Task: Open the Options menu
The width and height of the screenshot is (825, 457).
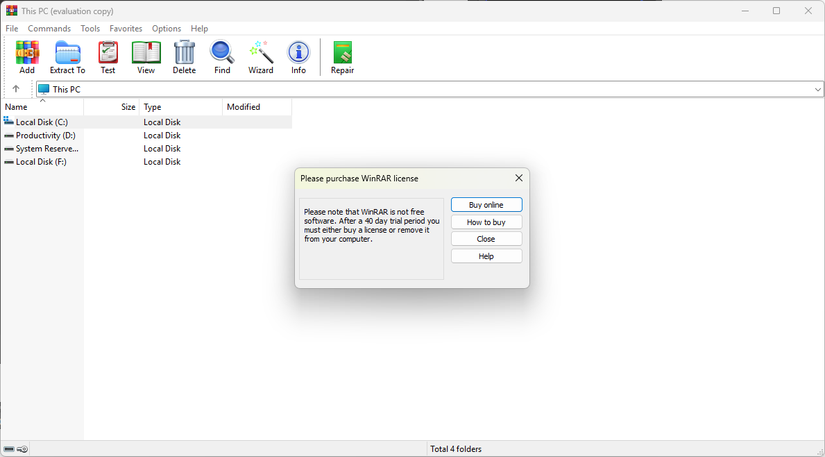Action: click(x=166, y=28)
